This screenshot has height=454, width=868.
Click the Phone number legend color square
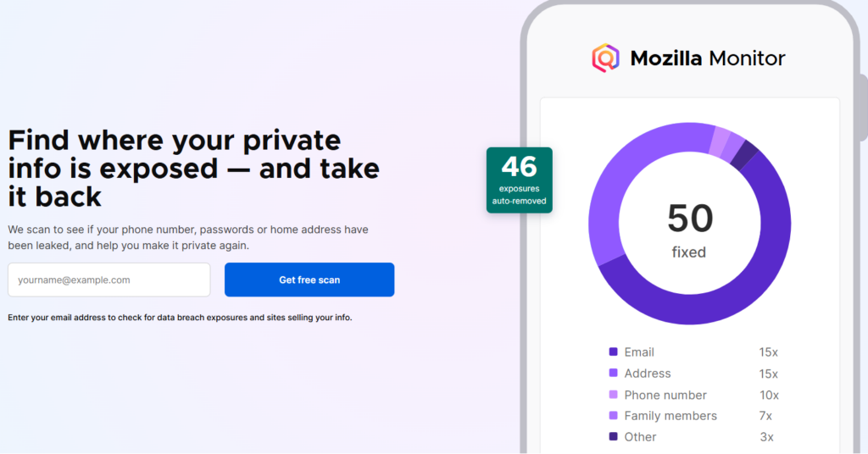[613, 395]
